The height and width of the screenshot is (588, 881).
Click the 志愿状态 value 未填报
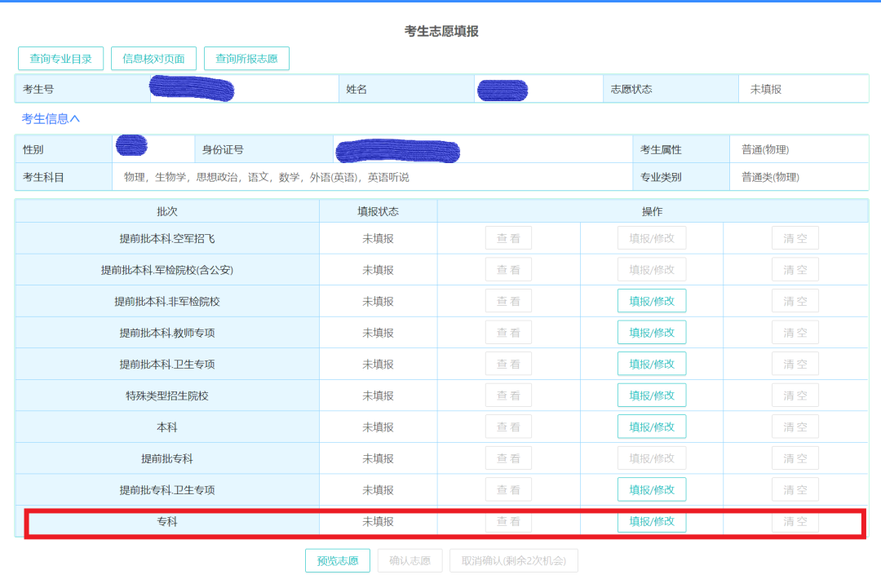[x=766, y=89]
